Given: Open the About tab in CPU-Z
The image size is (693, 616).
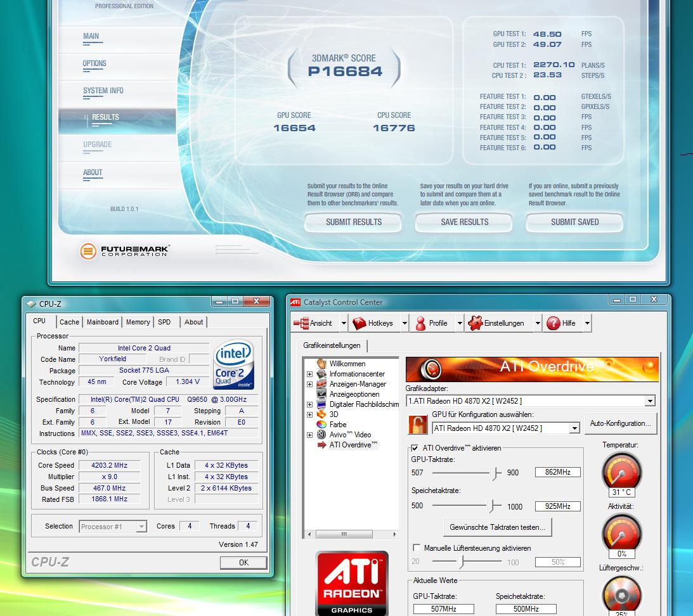Looking at the screenshot, I should click(193, 322).
